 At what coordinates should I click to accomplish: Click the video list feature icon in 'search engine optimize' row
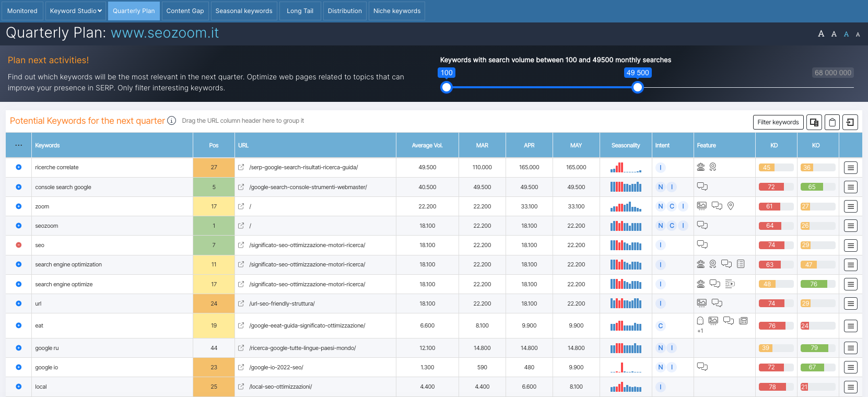(x=730, y=284)
